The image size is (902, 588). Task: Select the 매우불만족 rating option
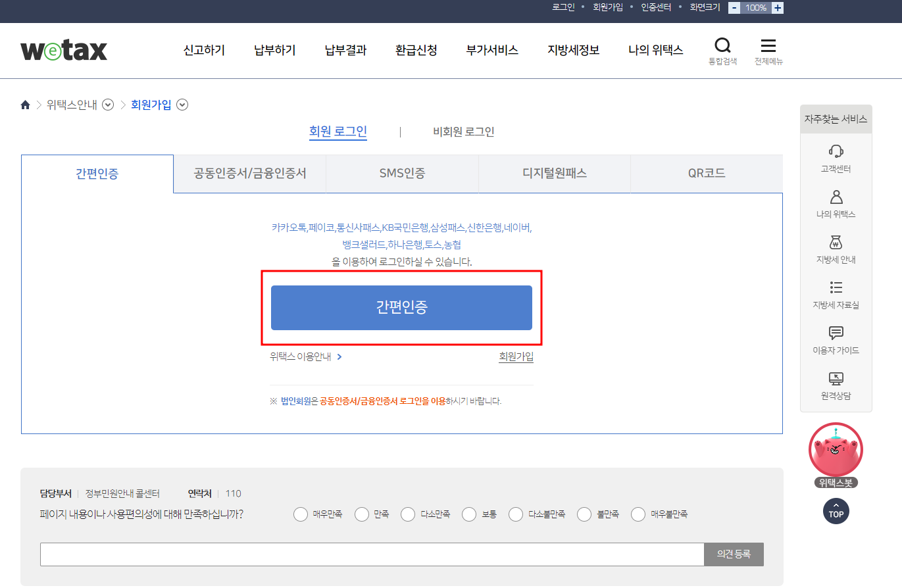click(638, 514)
